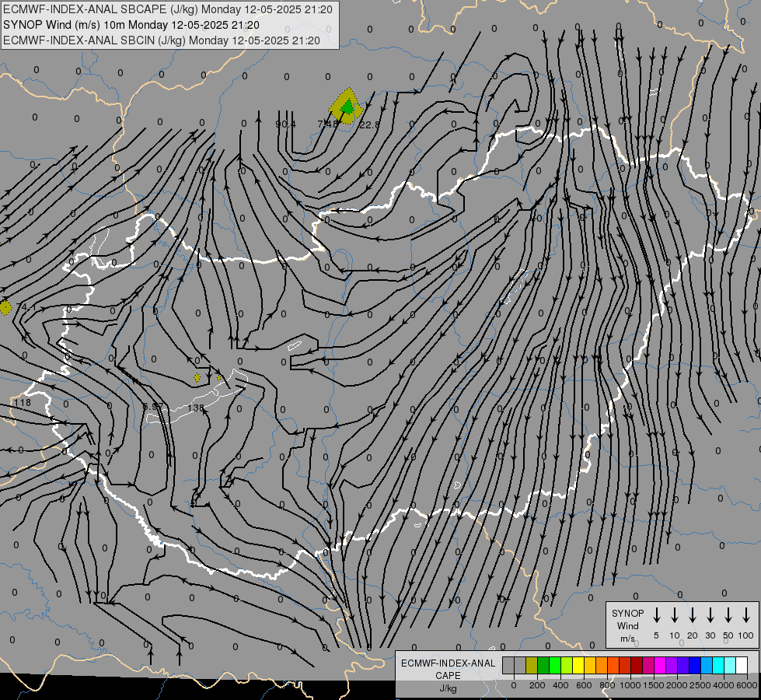Click the 200 tick on CAPE scale
The height and width of the screenshot is (700, 761).
point(537,685)
